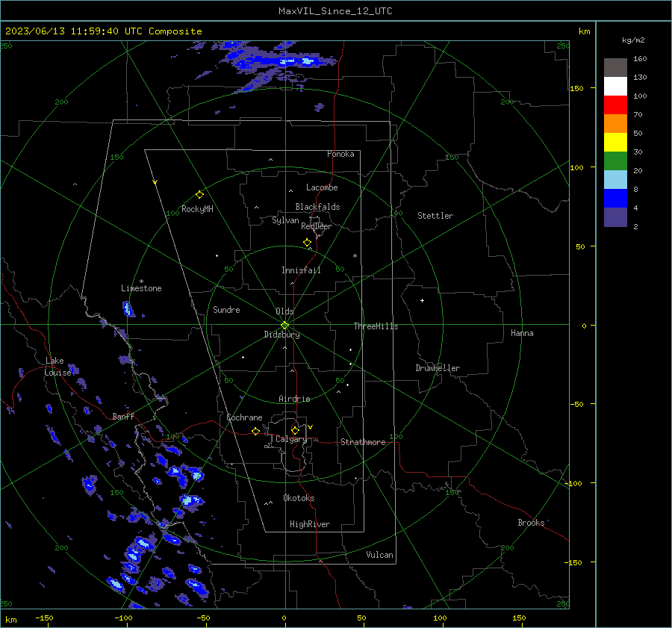Click the Airdrie city label
Screen dimensions: 672x628
coord(294,399)
